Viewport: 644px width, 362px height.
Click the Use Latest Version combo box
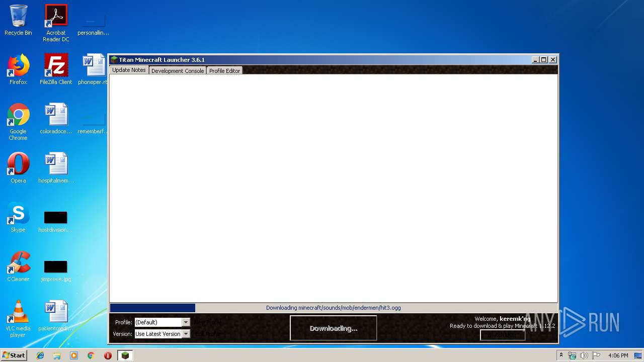(162, 334)
